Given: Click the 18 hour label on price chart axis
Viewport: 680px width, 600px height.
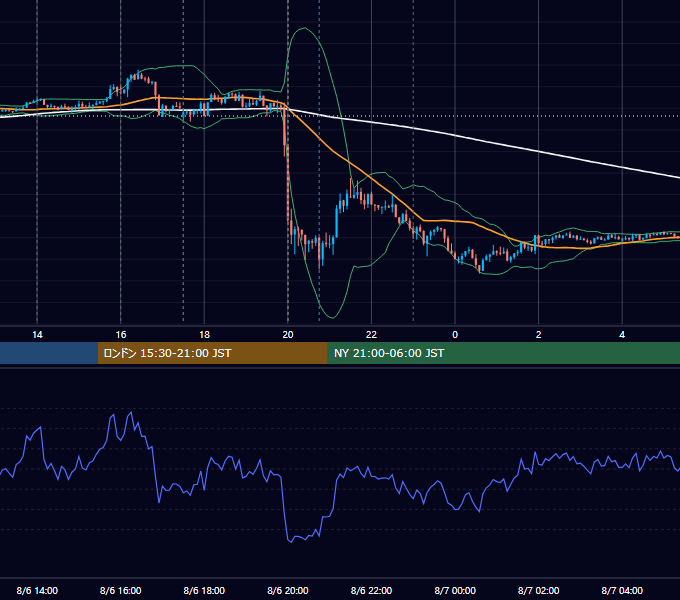Looking at the screenshot, I should point(204,335).
